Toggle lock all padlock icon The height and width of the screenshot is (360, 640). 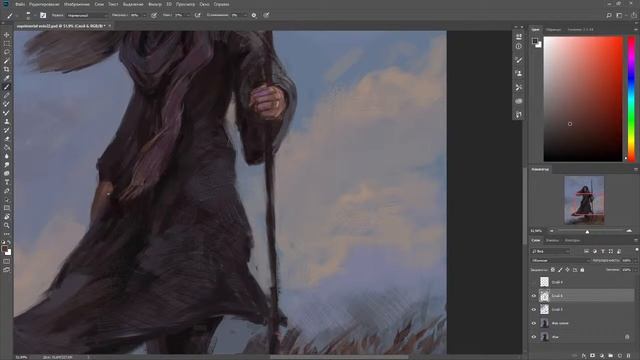click(x=582, y=270)
